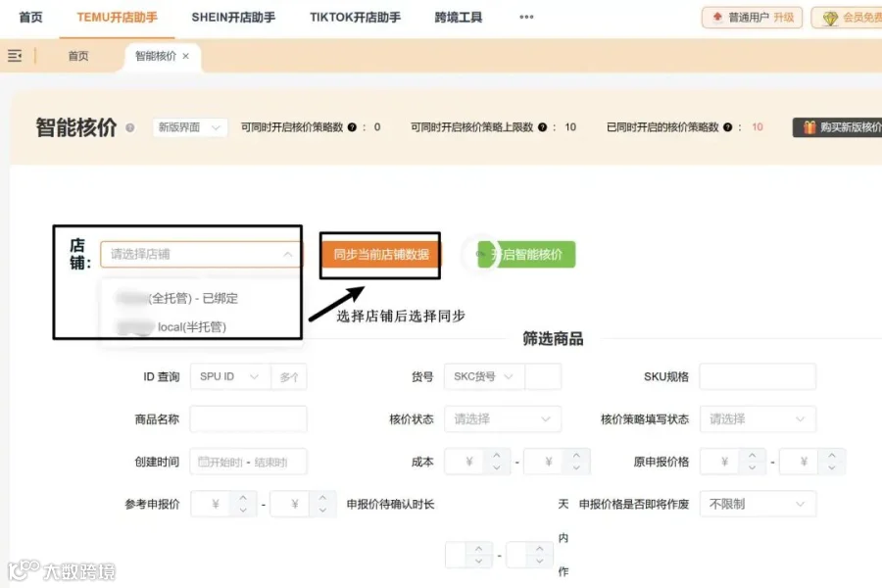
Task: Decrease 原申报价格 maximum value stepper
Action: (832, 468)
